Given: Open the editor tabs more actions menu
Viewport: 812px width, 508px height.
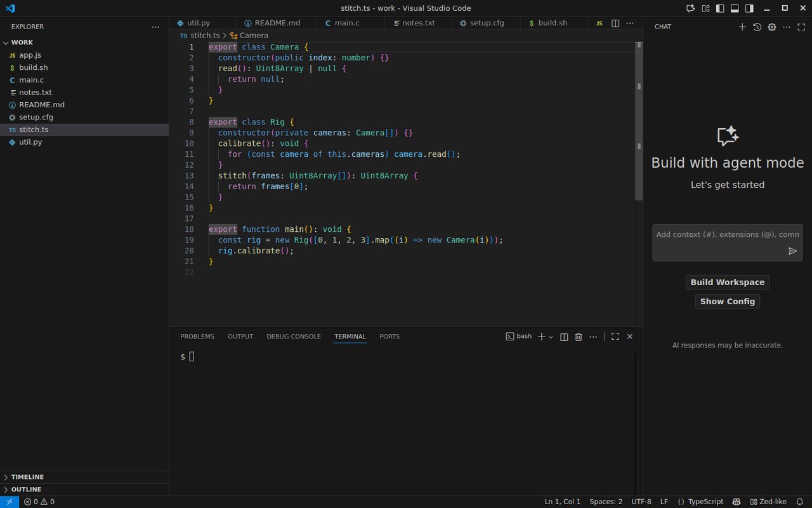Looking at the screenshot, I should [630, 23].
